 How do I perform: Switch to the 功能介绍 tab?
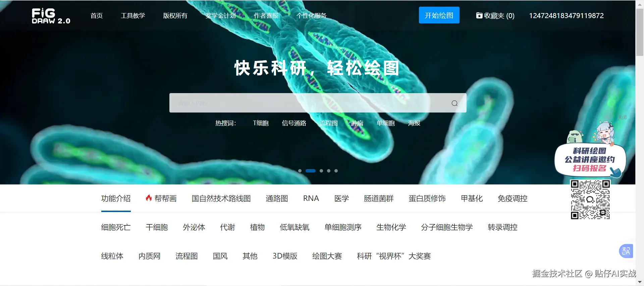[116, 198]
